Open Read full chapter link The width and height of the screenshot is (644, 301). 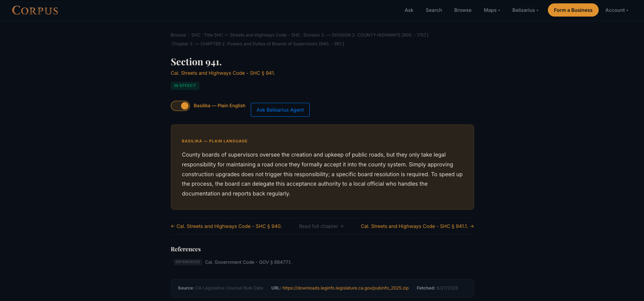321,226
